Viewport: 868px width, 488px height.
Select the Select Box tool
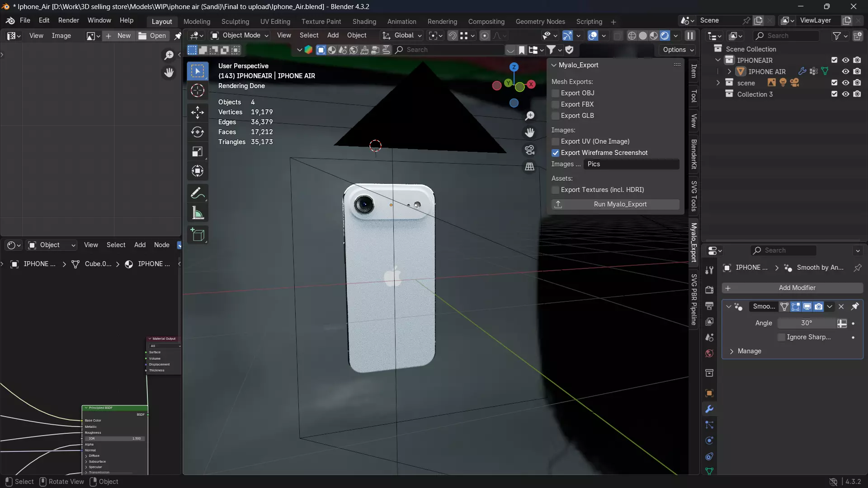click(x=198, y=71)
